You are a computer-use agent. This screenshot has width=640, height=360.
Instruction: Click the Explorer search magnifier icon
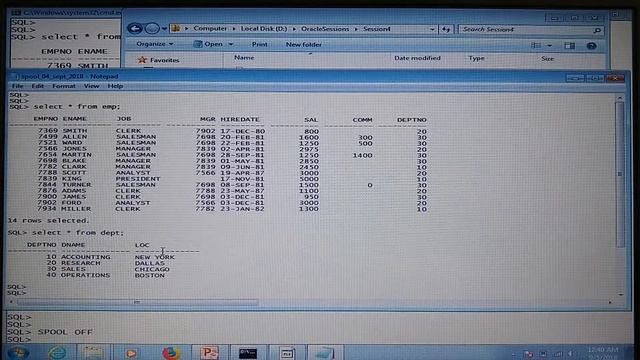(x=597, y=30)
